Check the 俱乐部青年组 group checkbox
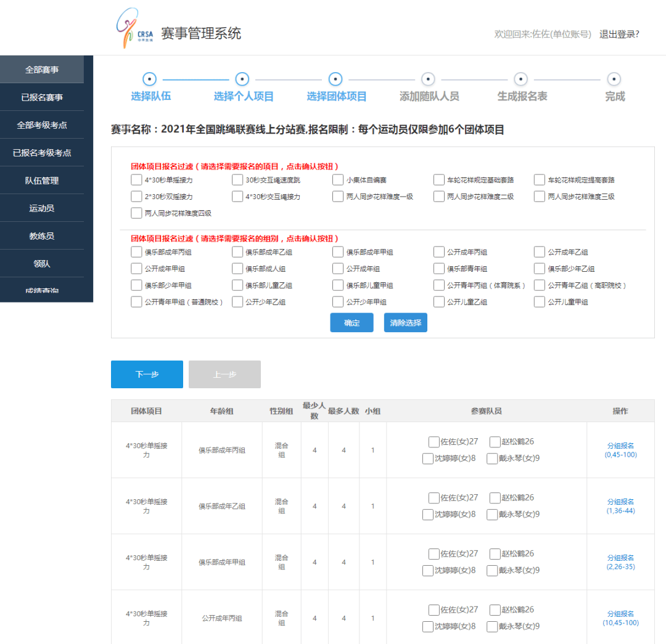The width and height of the screenshot is (666, 644). point(439,269)
